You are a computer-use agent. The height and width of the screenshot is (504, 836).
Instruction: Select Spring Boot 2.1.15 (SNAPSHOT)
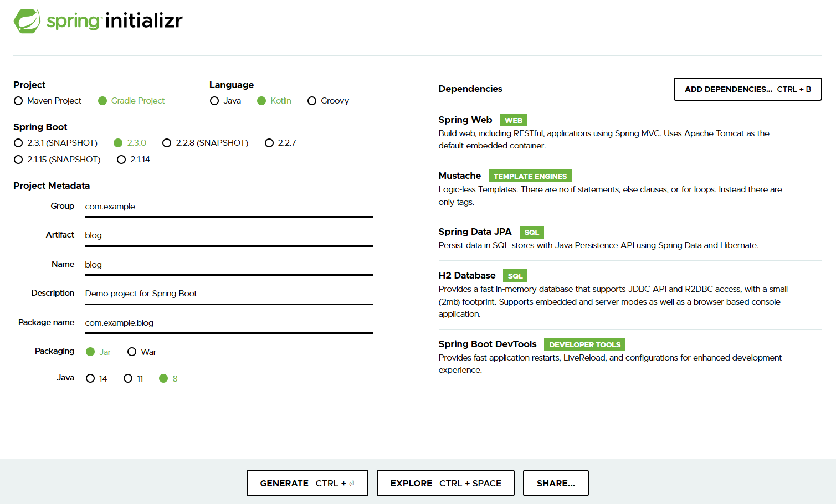point(58,160)
